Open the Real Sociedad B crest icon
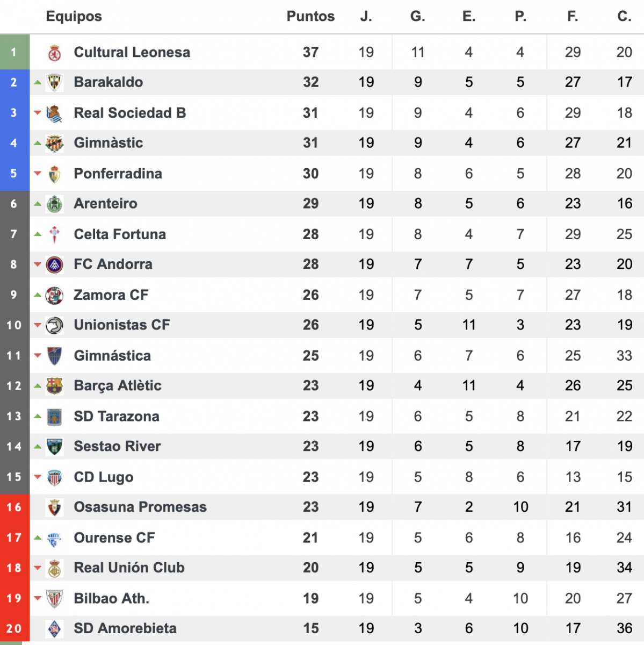Image resolution: width=644 pixels, height=645 pixels. click(x=54, y=113)
